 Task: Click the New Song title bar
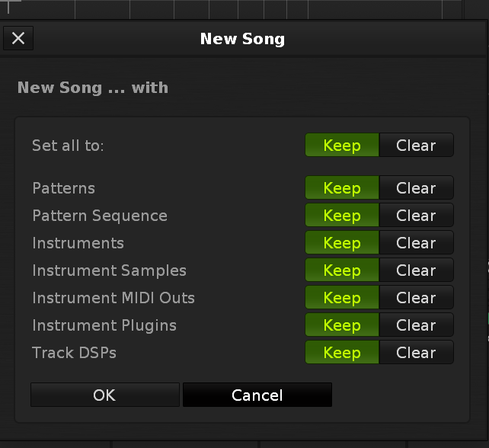(x=242, y=39)
